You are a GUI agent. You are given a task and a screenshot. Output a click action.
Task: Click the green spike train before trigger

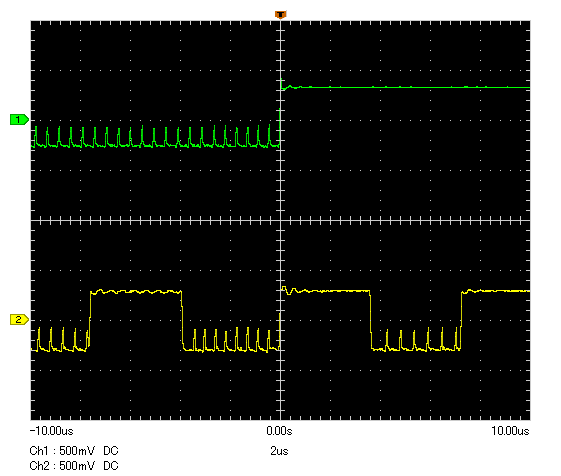155,137
